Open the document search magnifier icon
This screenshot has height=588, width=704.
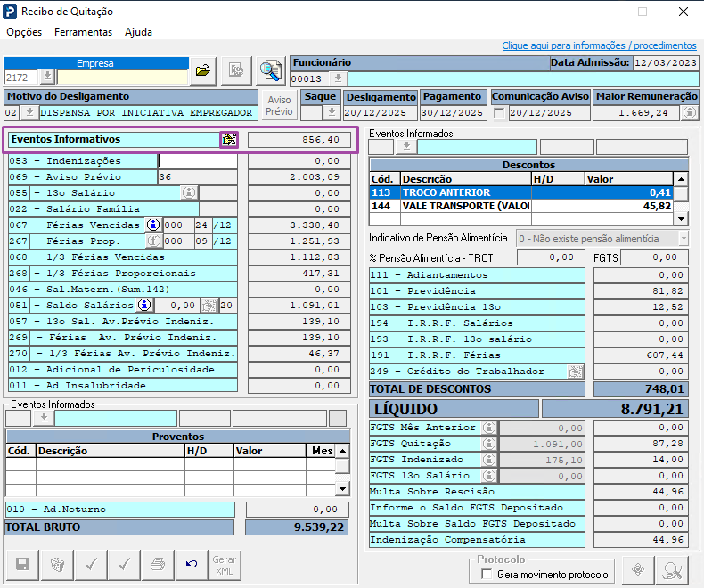click(271, 70)
